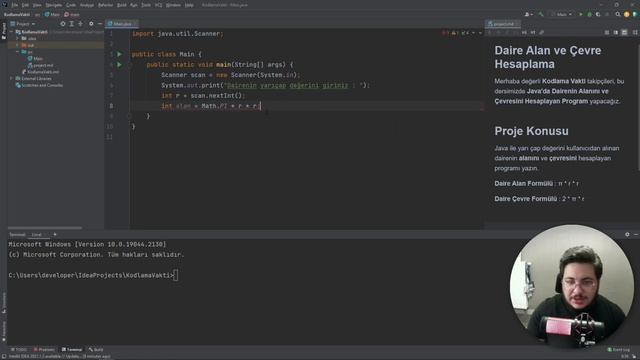
Task: Click the Collapse All icon in Project panel
Action: (x=80, y=24)
